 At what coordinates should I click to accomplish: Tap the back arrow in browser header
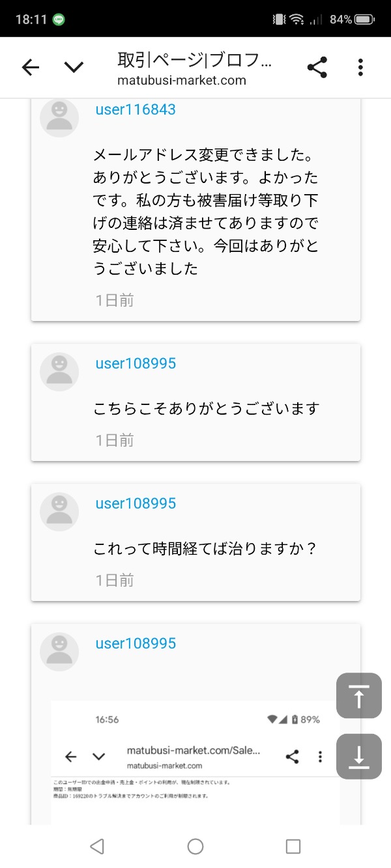click(x=31, y=67)
